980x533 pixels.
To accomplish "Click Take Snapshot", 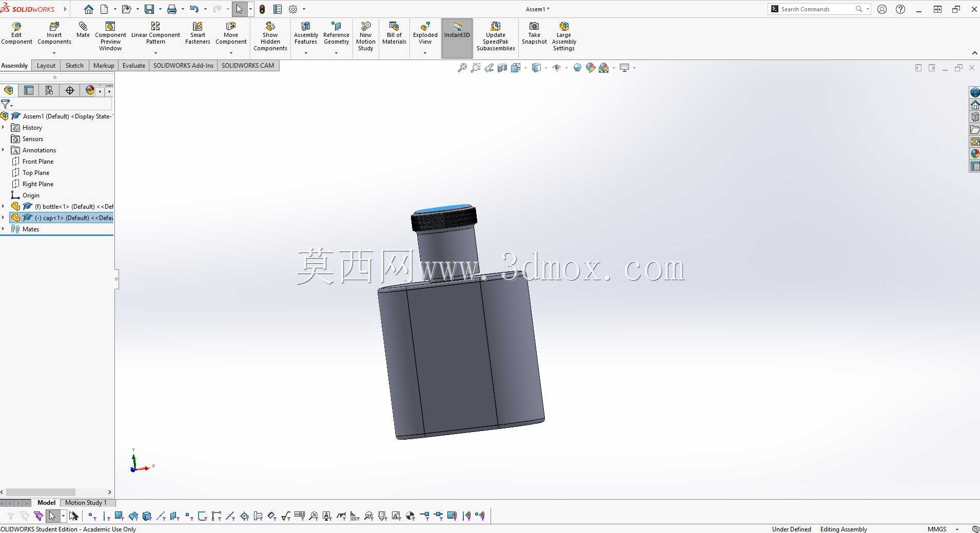I will [x=534, y=33].
